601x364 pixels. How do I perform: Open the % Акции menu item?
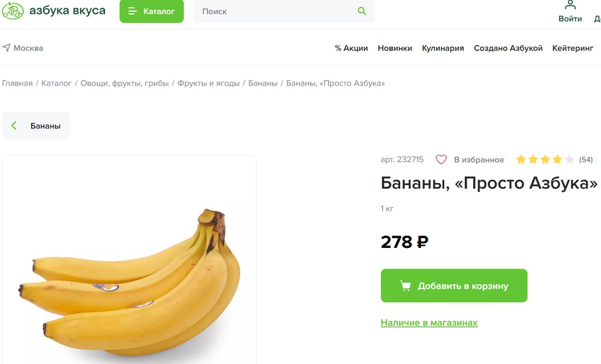pyautogui.click(x=351, y=48)
